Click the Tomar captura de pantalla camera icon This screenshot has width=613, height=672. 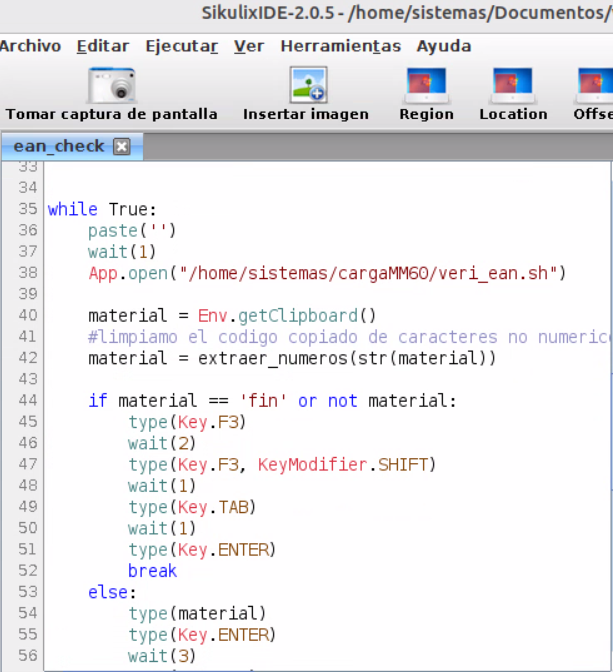112,85
